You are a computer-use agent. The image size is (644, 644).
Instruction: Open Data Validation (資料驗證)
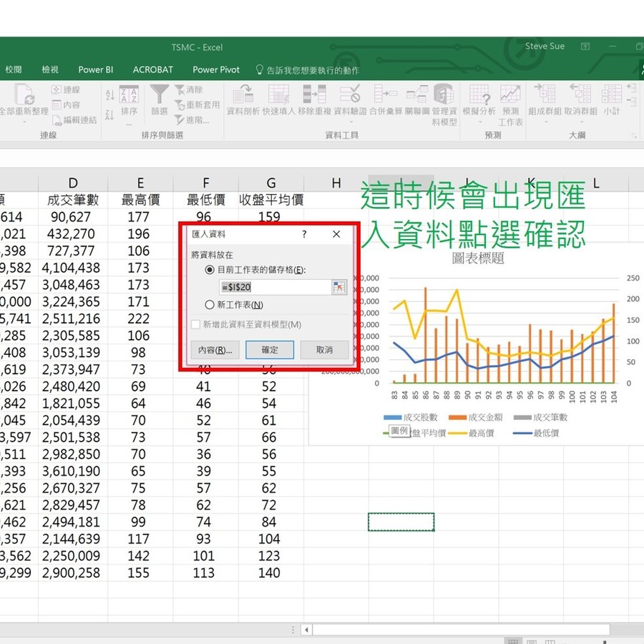pyautogui.click(x=350, y=99)
